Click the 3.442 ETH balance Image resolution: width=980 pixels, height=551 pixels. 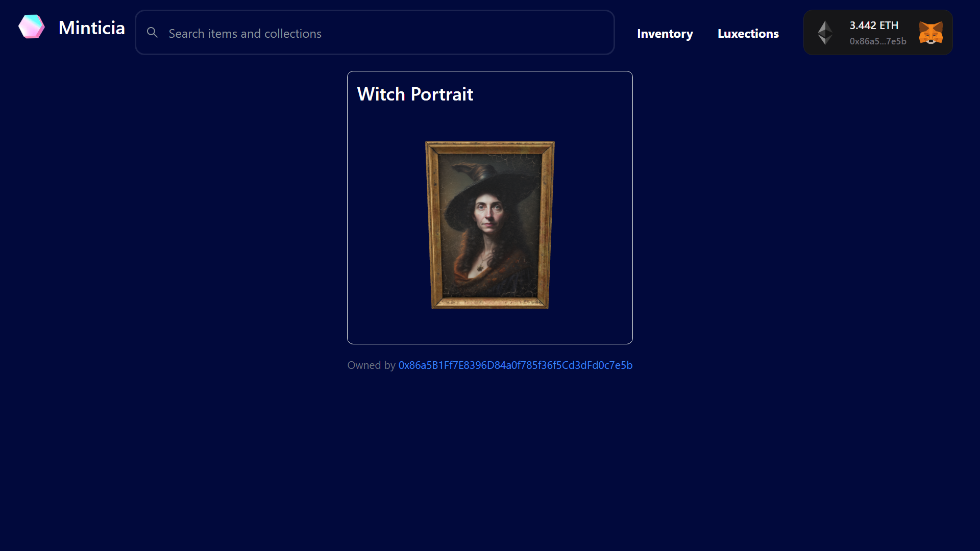[x=873, y=26]
